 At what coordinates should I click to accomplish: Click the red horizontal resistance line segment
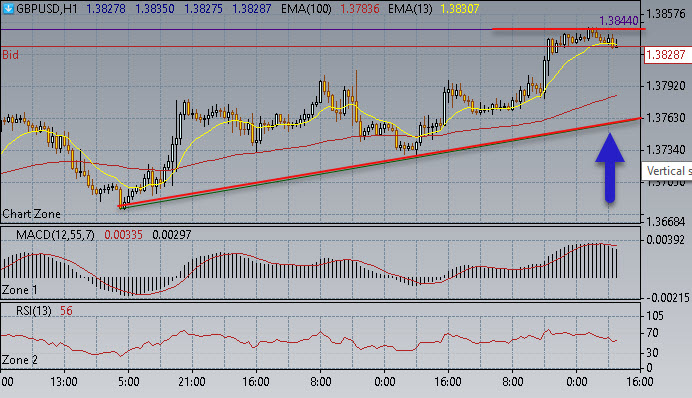(568, 29)
